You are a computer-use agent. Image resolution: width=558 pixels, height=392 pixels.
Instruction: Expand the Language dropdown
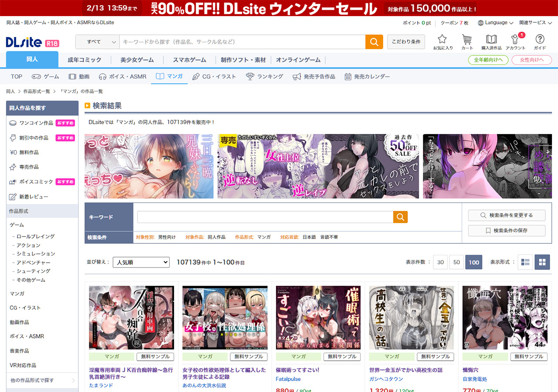[496, 23]
